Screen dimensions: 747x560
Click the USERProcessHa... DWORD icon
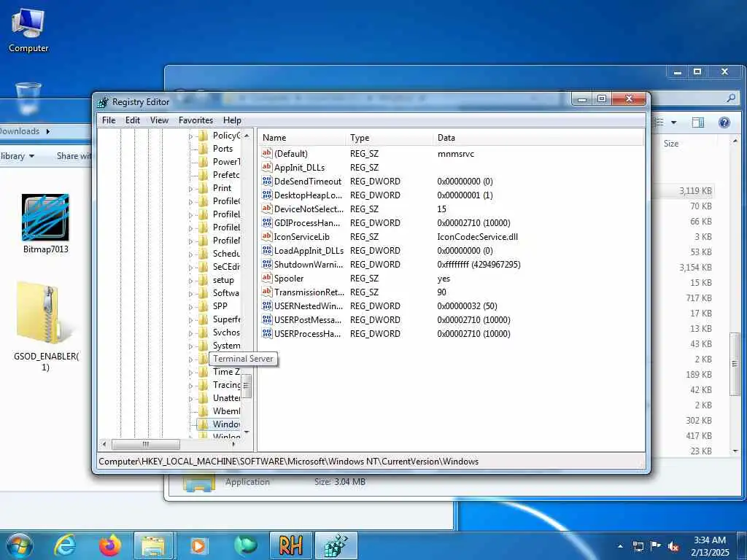[267, 332]
